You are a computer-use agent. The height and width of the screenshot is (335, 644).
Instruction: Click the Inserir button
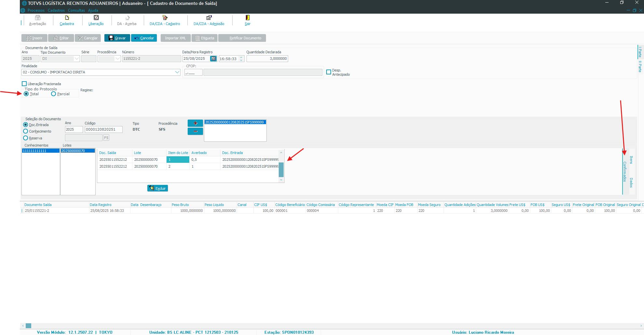point(34,38)
